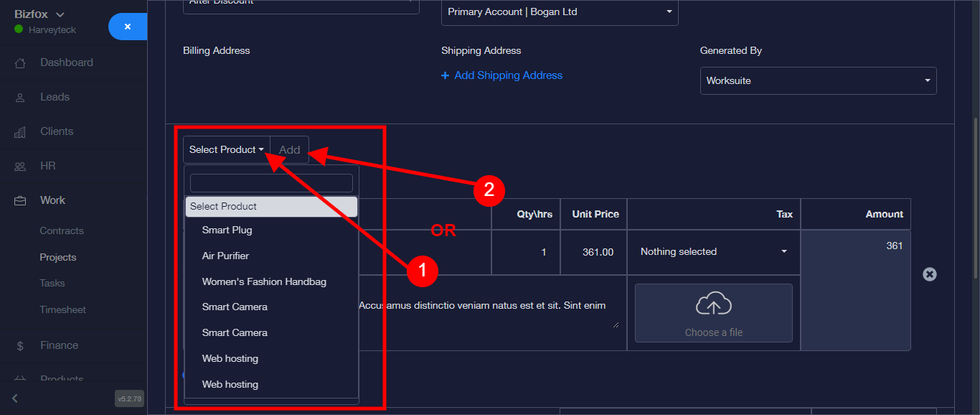Click the cloud upload icon

click(x=713, y=304)
